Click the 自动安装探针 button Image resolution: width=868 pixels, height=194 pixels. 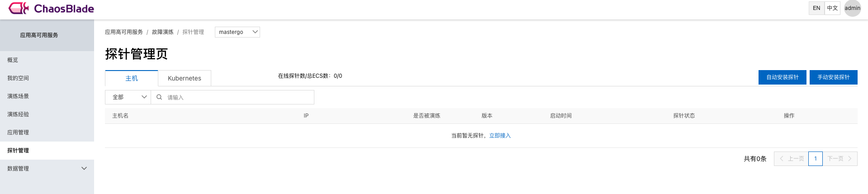[783, 77]
